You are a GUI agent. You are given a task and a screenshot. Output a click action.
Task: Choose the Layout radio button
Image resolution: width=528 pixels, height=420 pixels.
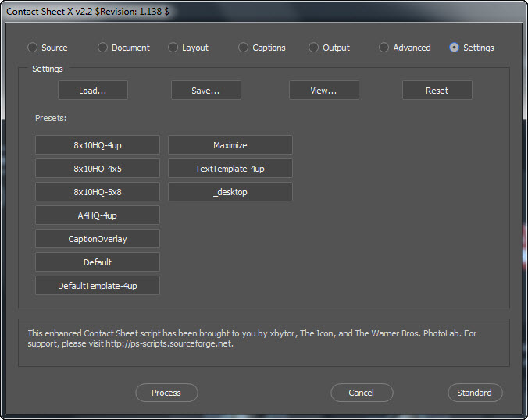[173, 48]
